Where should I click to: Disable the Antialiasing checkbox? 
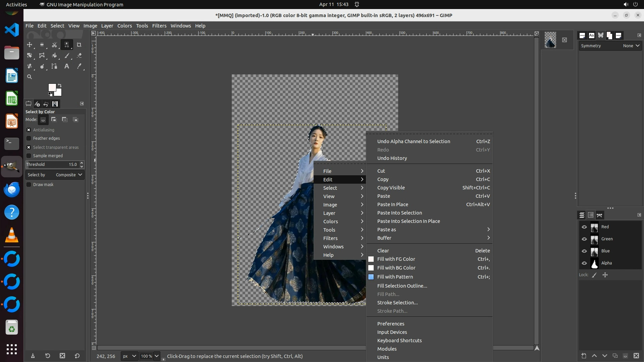(29, 130)
